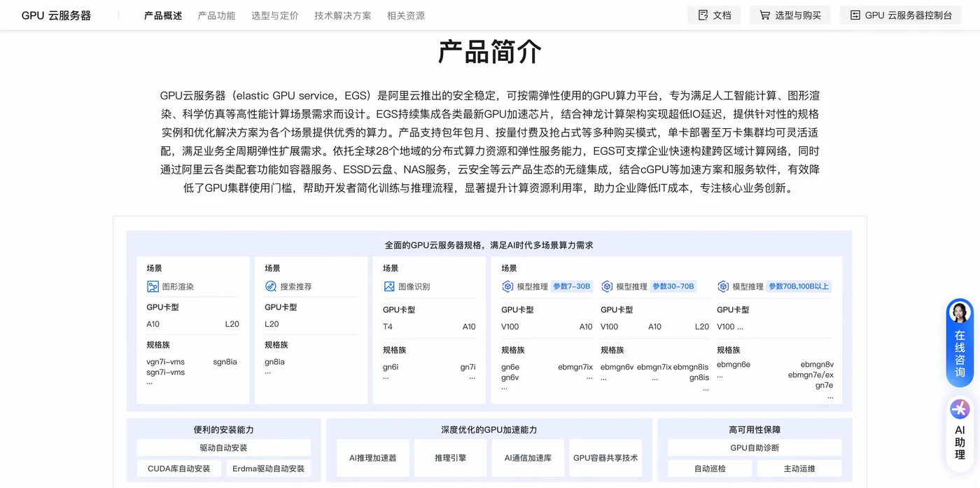Click gn6e spec family text
This screenshot has height=488, width=980.
[x=510, y=367]
